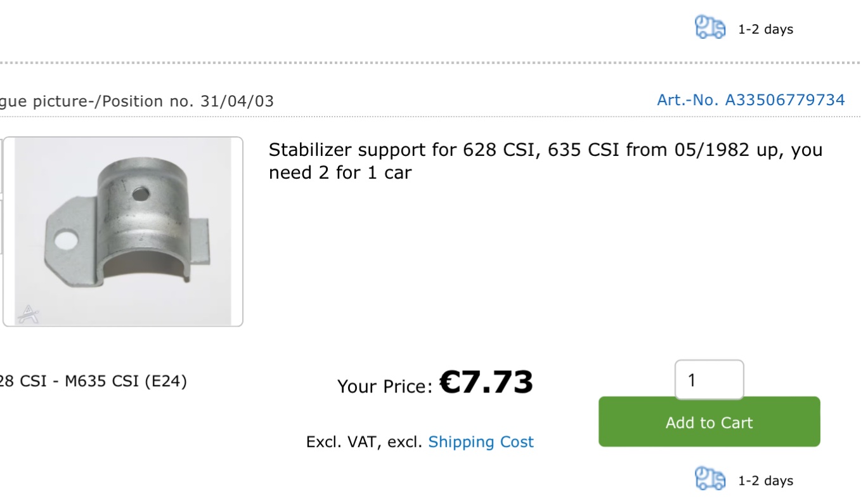The height and width of the screenshot is (504, 861).
Task: Click the Stabilizer support for 628 CSI title
Action: (545, 150)
